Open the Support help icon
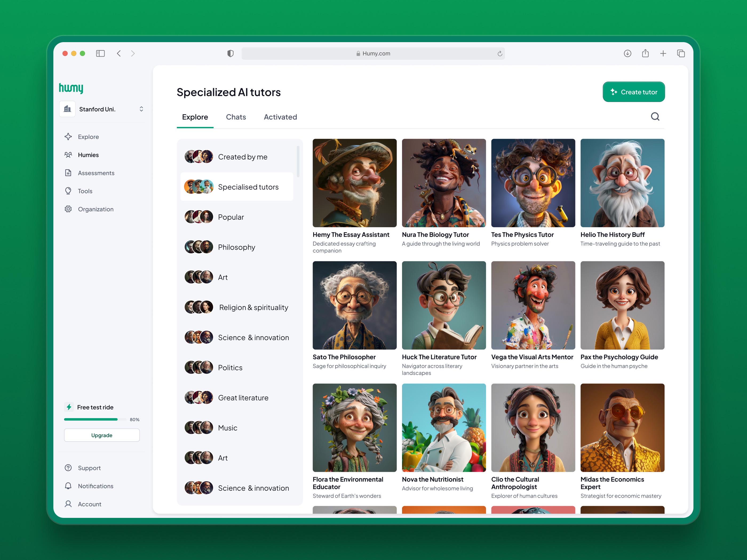747x560 pixels. pos(68,468)
